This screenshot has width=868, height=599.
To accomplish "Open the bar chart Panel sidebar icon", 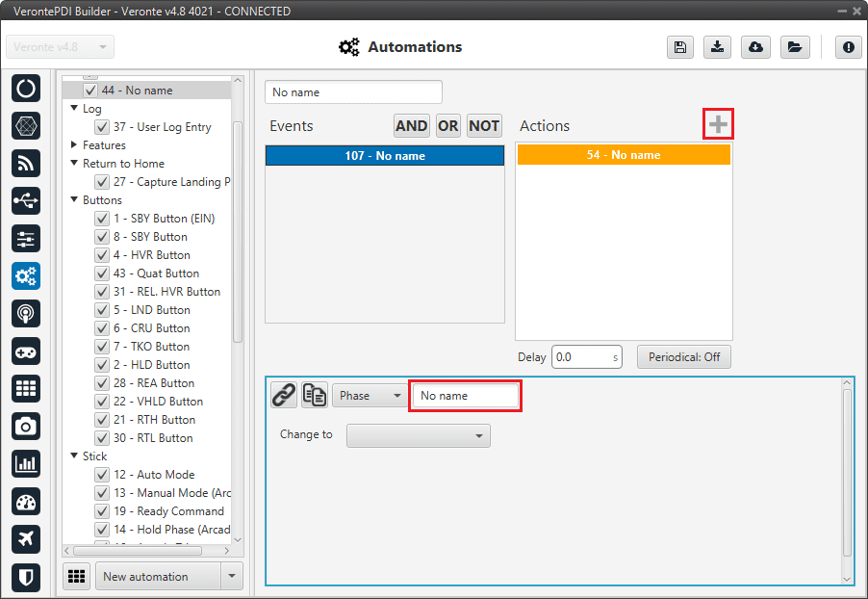I will (25, 464).
